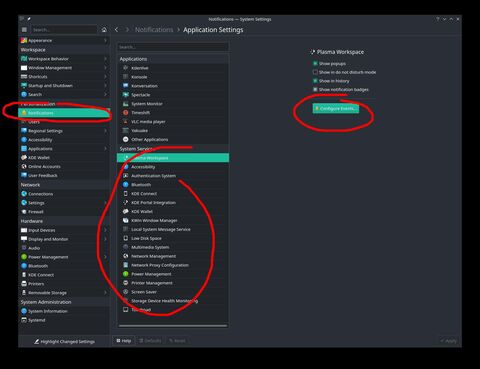Click the Firewall shield icon

24,212
